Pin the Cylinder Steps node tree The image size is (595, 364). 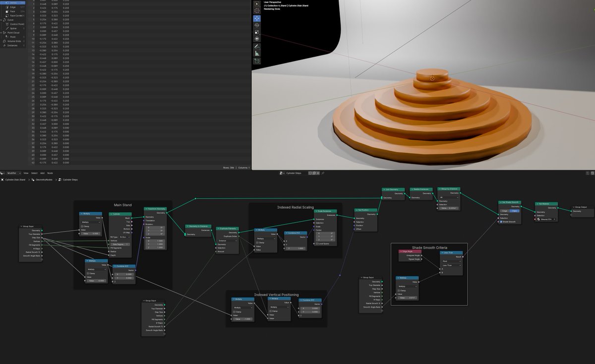click(x=323, y=173)
